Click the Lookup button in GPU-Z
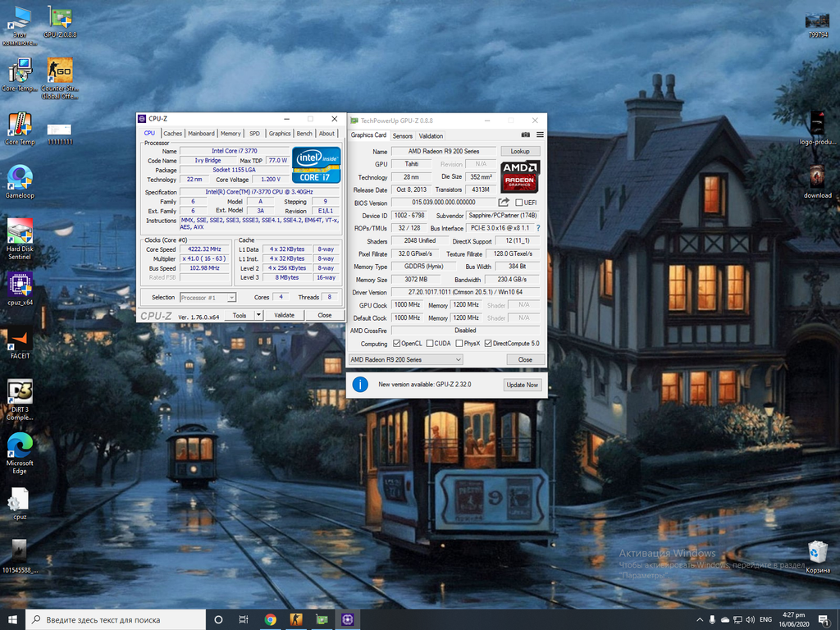Image resolution: width=840 pixels, height=630 pixels. 519,151
